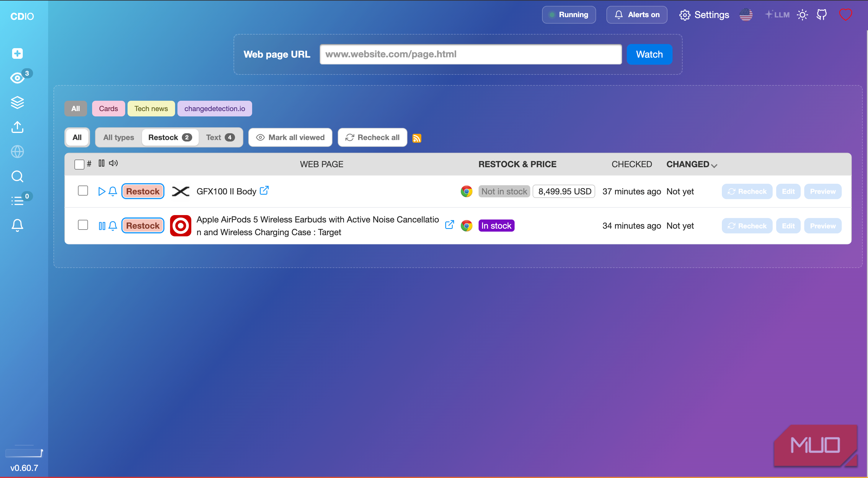Sort by the mute speaker column header icon
The height and width of the screenshot is (478, 868).
coord(113,163)
